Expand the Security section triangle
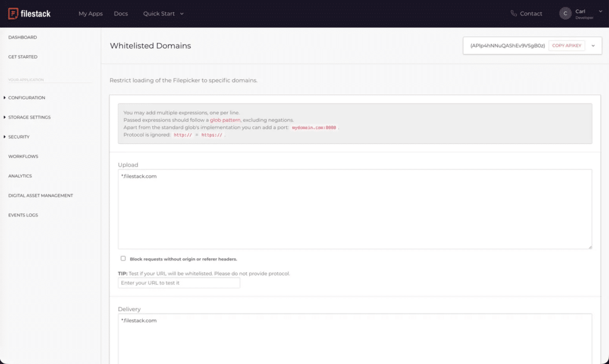The width and height of the screenshot is (609, 364). (x=4, y=137)
